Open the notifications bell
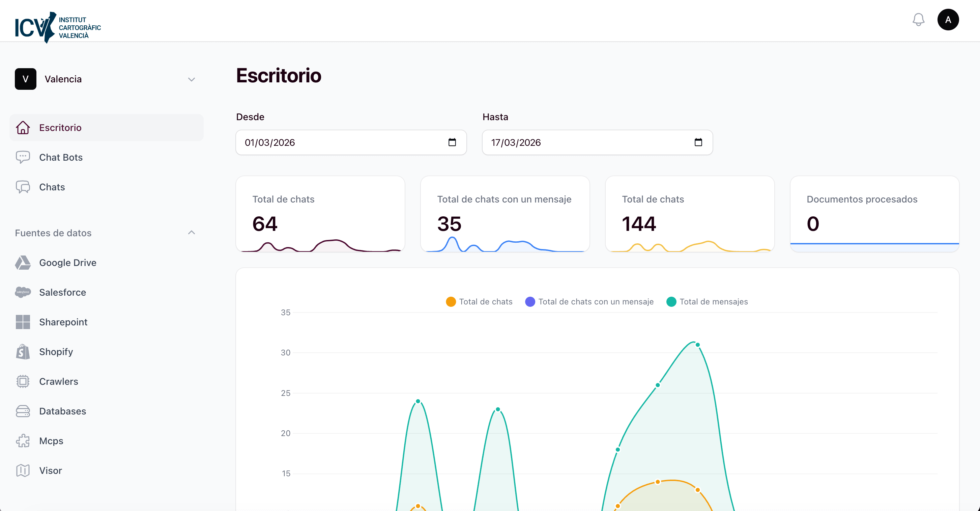This screenshot has width=980, height=511. [919, 20]
